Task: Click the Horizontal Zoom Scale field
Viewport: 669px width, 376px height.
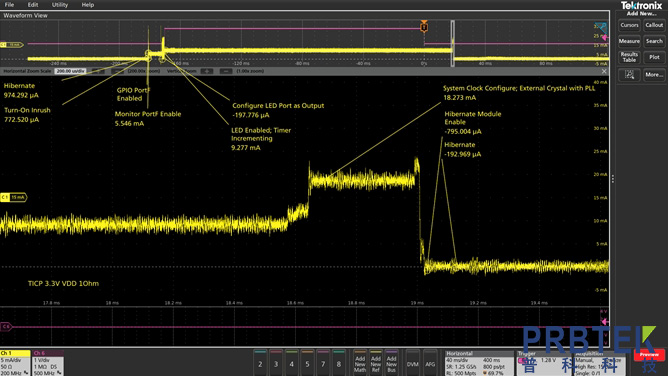Action: point(70,71)
